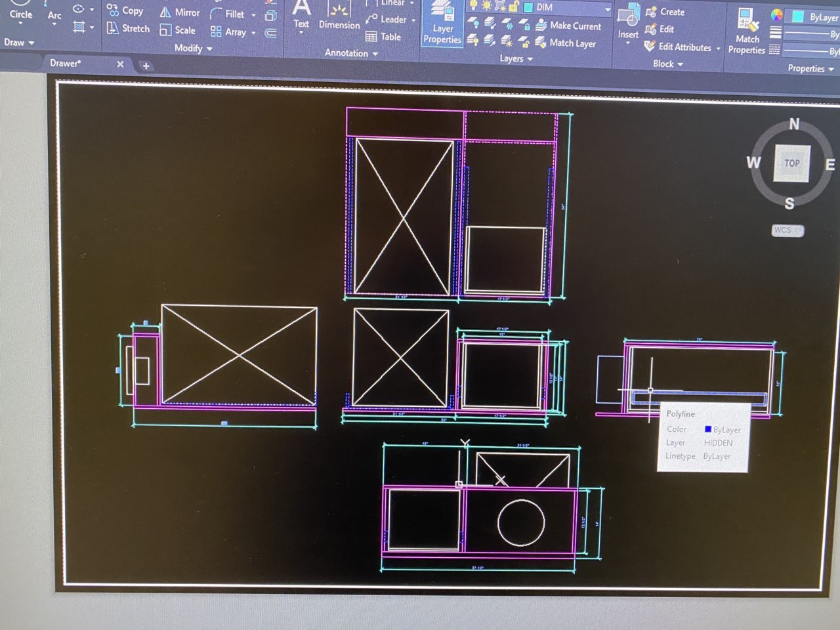Click layer Off icon in Layers panel
Screen dimensions: 840x630
click(x=473, y=23)
